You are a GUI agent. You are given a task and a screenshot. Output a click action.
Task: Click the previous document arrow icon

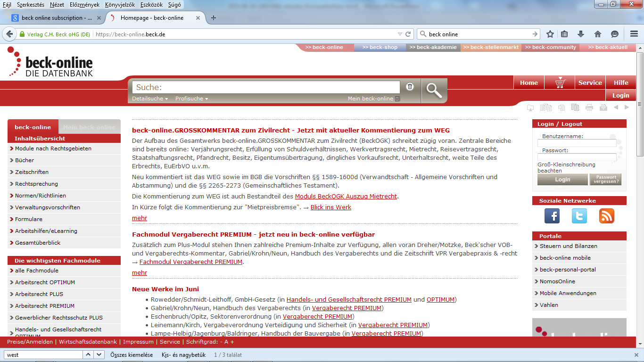(x=616, y=107)
